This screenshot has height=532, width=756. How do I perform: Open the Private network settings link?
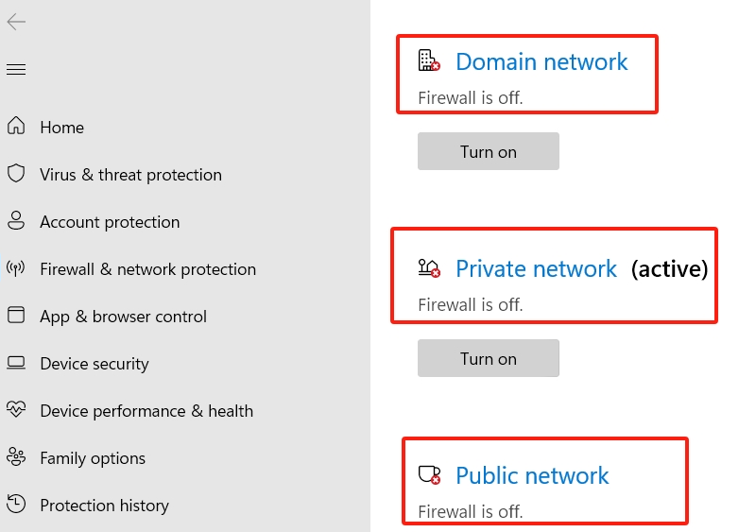tap(536, 268)
